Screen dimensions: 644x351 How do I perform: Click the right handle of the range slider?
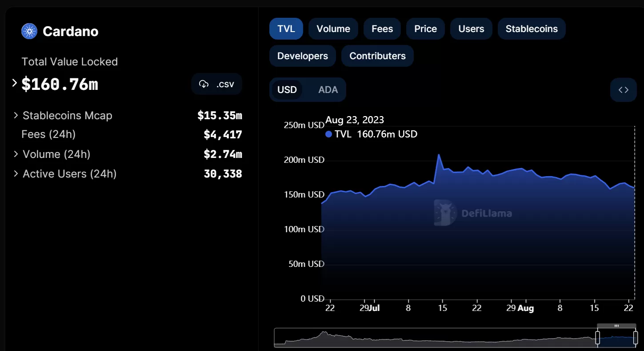(x=635, y=338)
